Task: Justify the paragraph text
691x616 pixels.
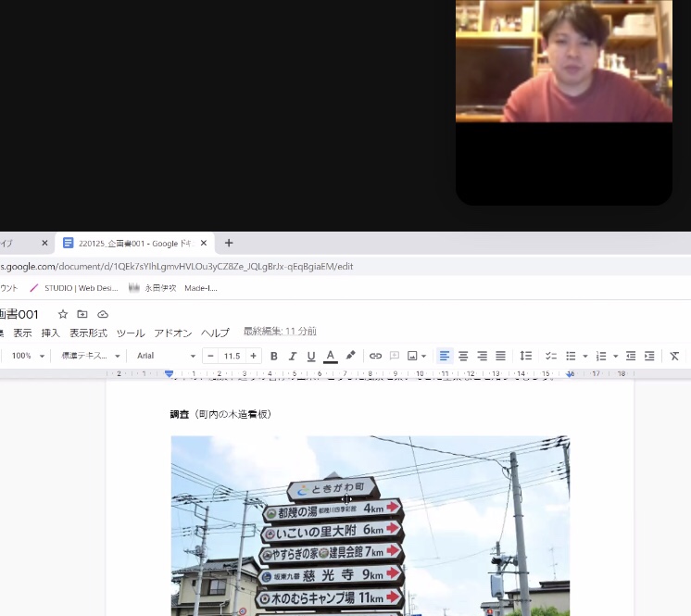Action: coord(501,356)
